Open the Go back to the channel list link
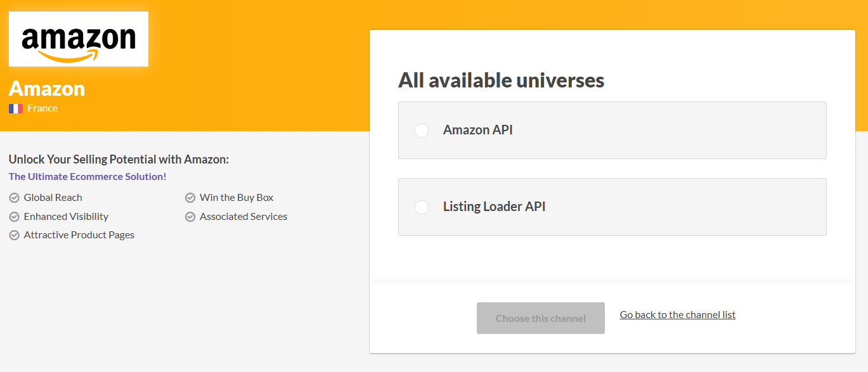868x372 pixels. tap(677, 314)
